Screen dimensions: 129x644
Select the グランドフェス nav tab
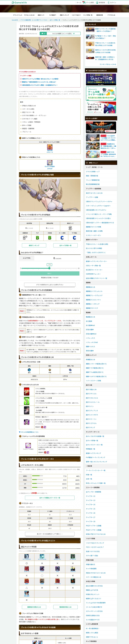coord(18,15)
